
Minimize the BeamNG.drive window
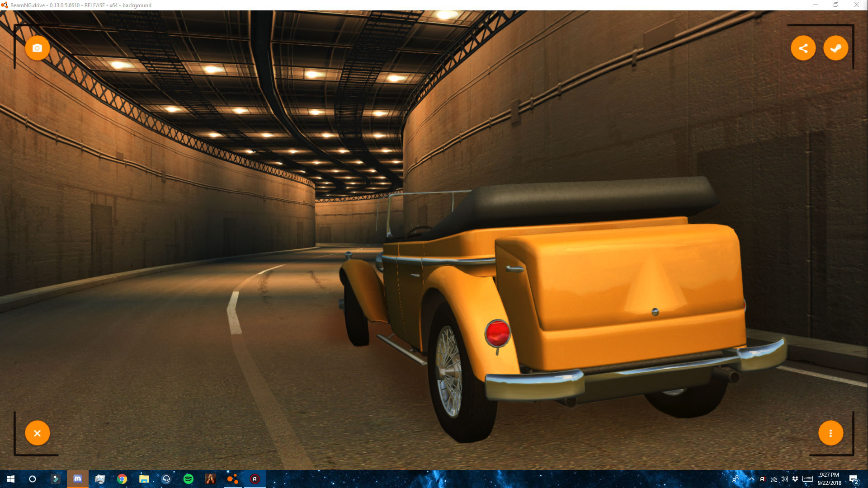816,5
